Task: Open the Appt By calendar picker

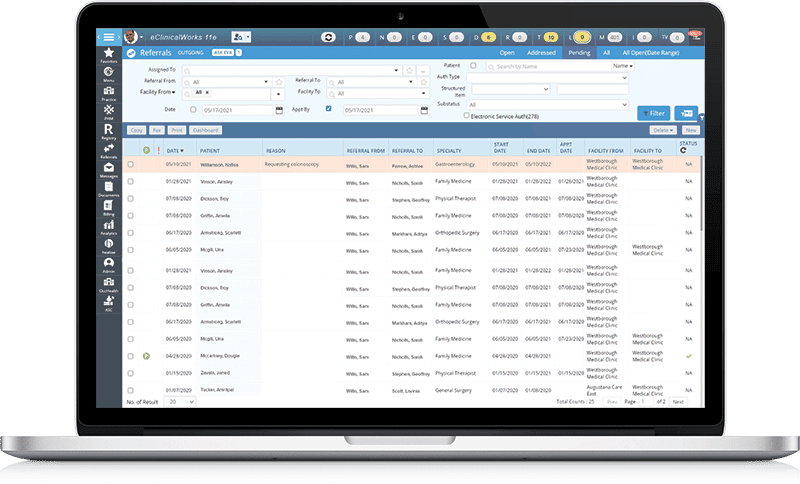Action: [424, 110]
